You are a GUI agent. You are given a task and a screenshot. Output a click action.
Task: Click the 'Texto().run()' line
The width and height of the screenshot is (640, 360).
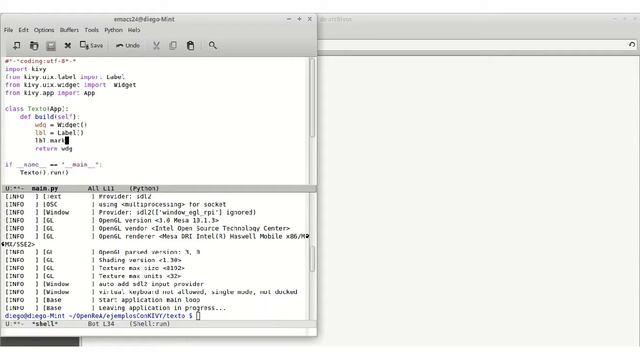click(44, 172)
